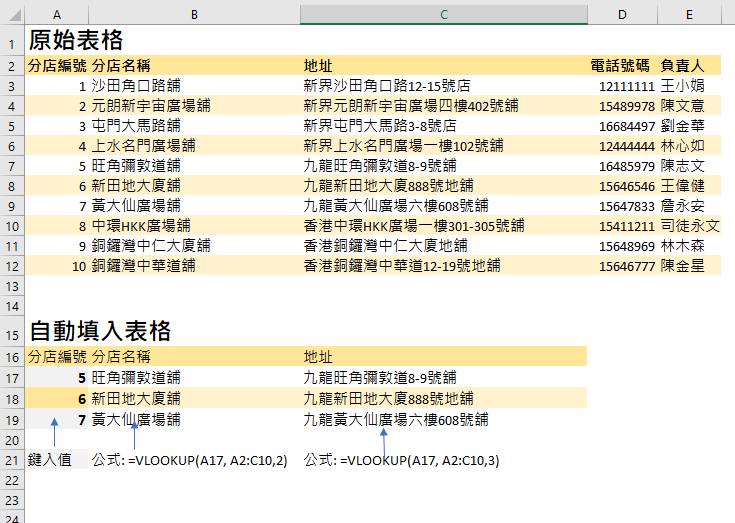The height and width of the screenshot is (523, 735).
Task: Click phone number 15411211
Action: click(627, 227)
